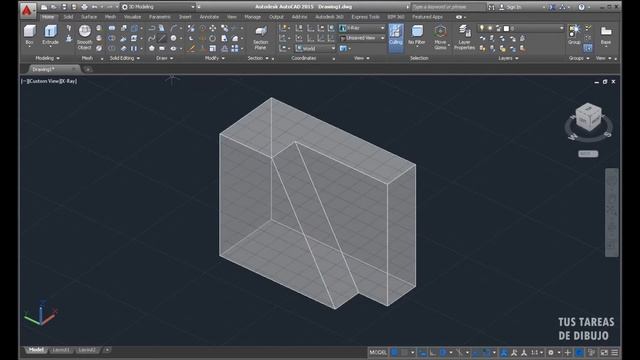Open the Featured Apps ribbon tab

pos(427,17)
